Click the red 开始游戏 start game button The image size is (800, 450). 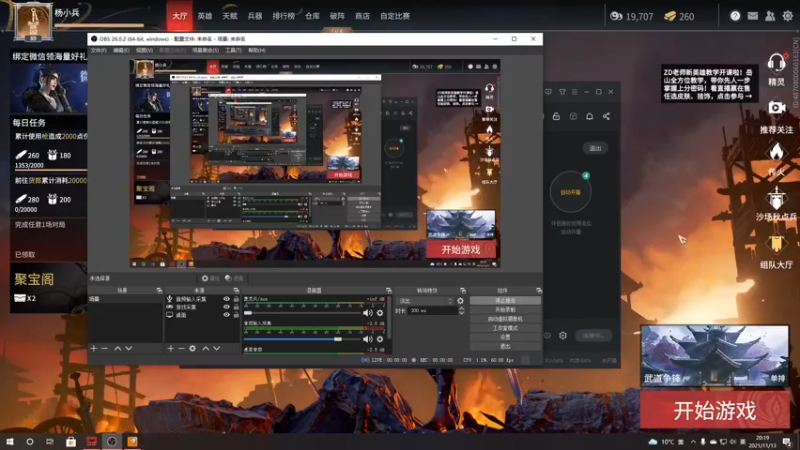[x=714, y=410]
